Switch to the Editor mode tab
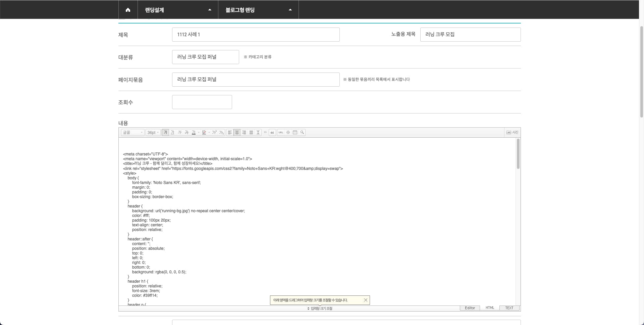This screenshot has width=644, height=325. [470, 308]
